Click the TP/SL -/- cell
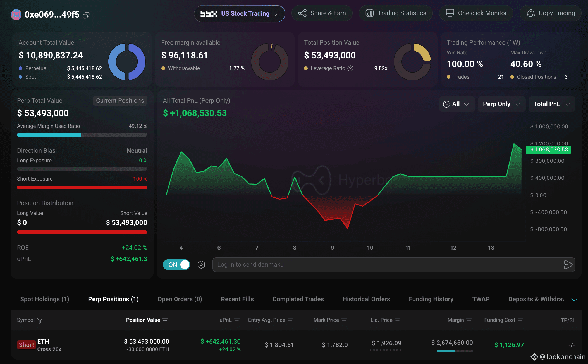Screen dimensions: 588x364 click(572, 345)
